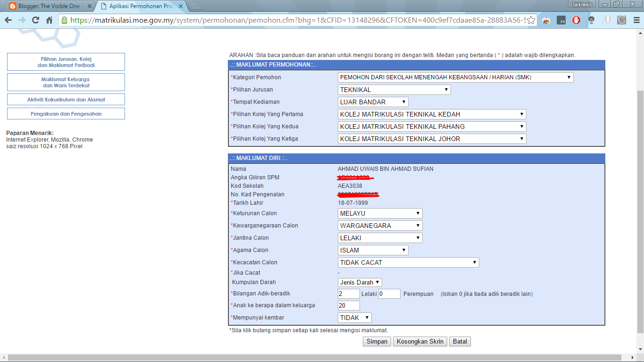
Task: Change Pilihan Kolej Yang Kedua dropdown
Action: point(432,126)
